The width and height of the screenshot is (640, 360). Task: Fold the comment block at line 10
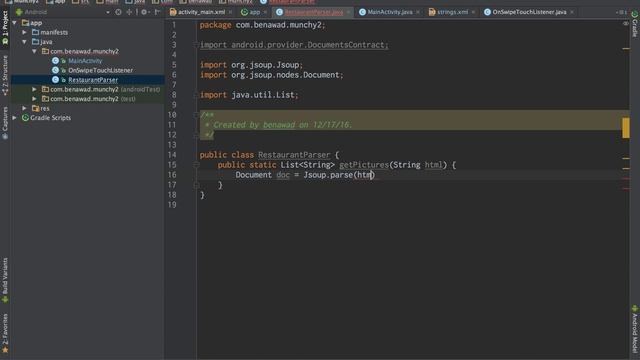(x=196, y=115)
